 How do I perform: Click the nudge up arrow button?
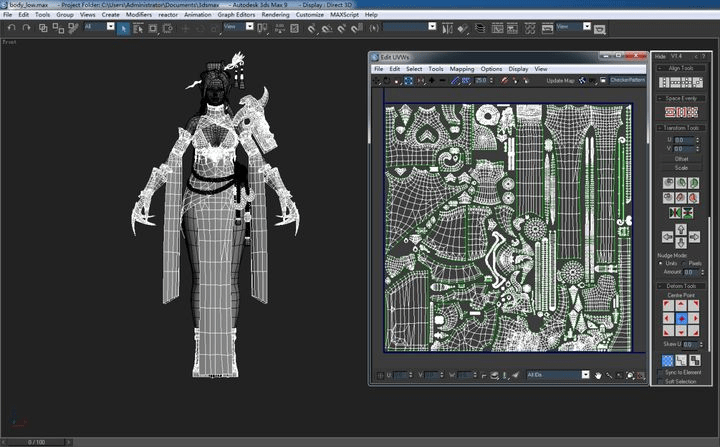click(x=681, y=228)
